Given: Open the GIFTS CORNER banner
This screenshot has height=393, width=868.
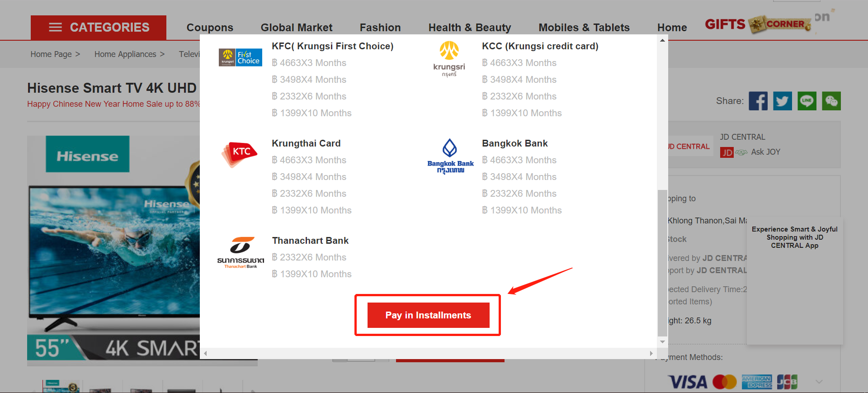Looking at the screenshot, I should [x=758, y=24].
